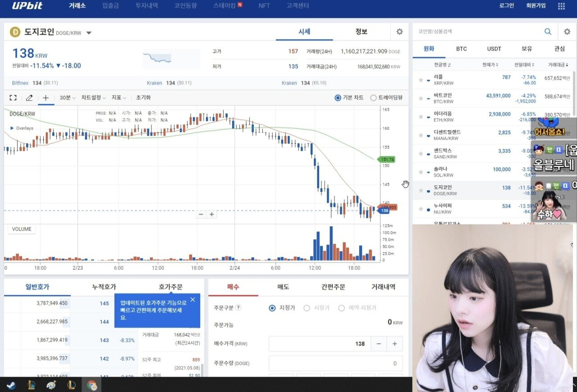This screenshot has width=577, height=392.
Task: Increase buy price with plus stepper
Action: [394, 344]
